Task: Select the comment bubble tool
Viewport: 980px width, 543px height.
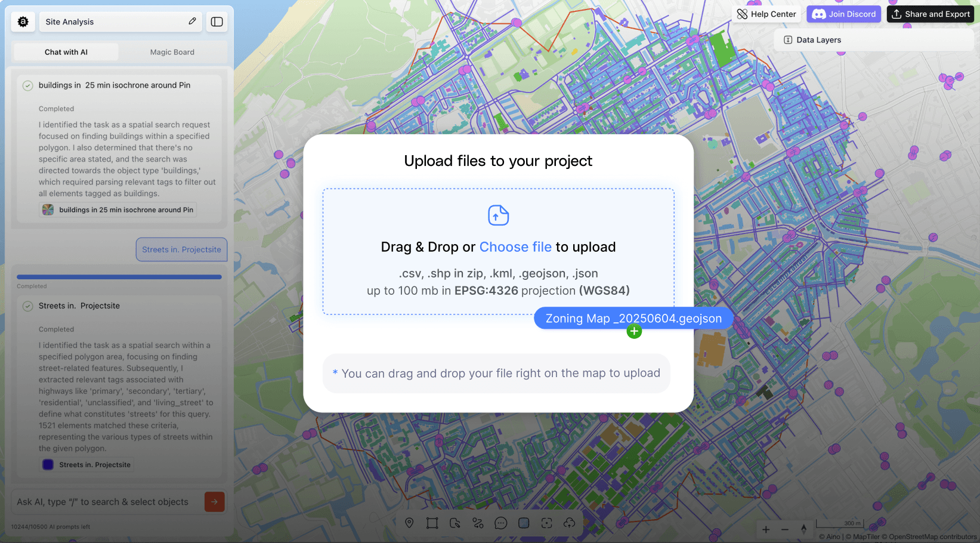Action: tap(501, 523)
